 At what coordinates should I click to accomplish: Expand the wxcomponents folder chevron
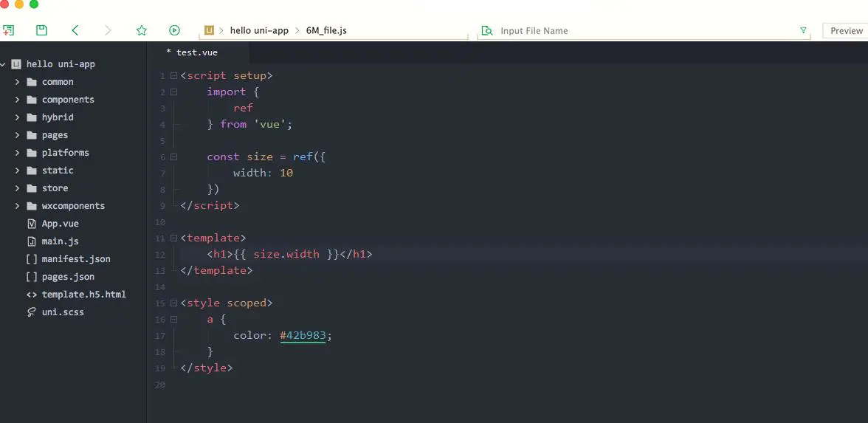(17, 206)
